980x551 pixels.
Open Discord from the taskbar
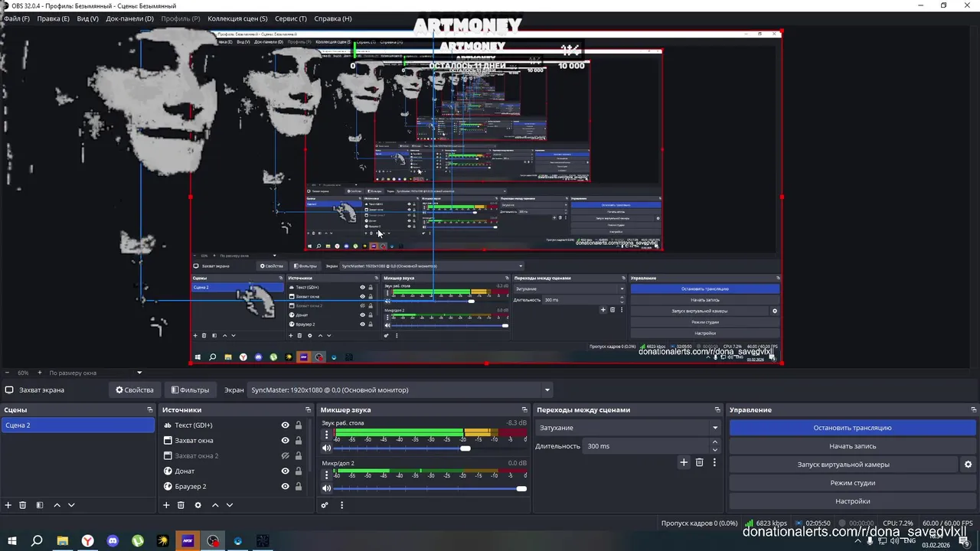[x=113, y=541]
